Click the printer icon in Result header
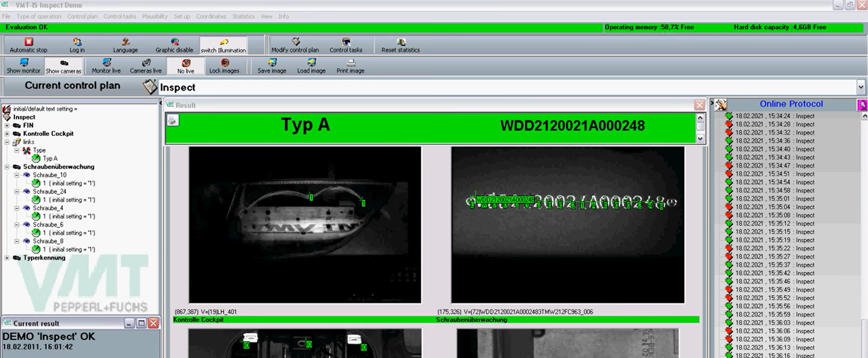Viewport: 868px width, 358px height. tap(173, 120)
